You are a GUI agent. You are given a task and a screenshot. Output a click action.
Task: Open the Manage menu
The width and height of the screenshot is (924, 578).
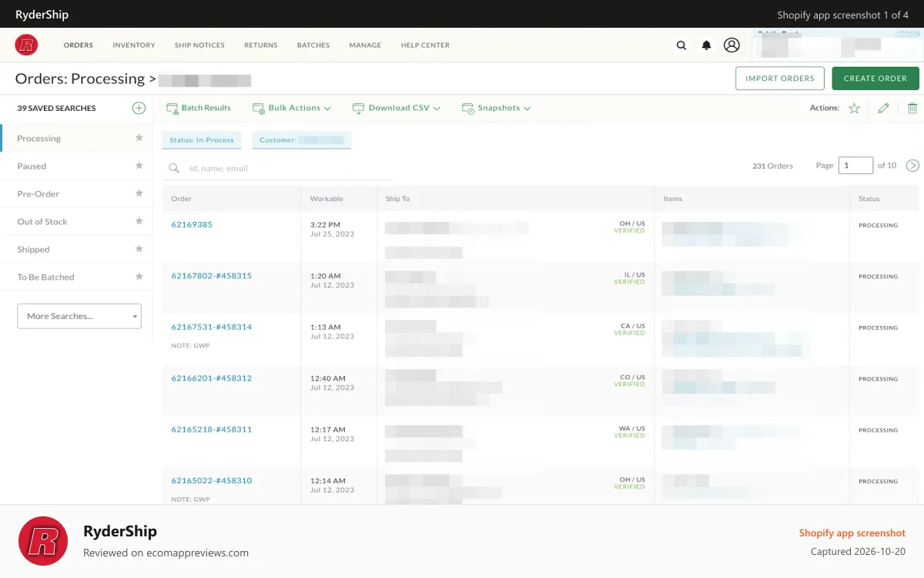pos(365,45)
